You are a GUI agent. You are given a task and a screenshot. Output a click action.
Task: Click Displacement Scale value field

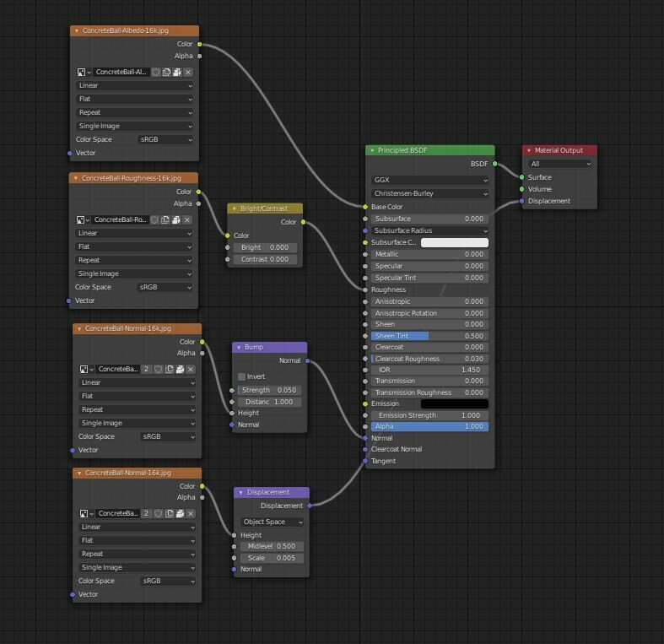(x=272, y=559)
